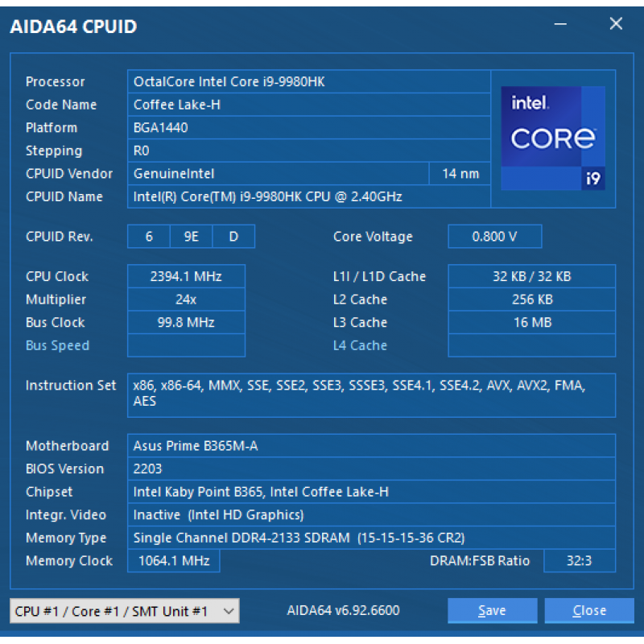Click the Core Voltage value 0.800 V

pyautogui.click(x=495, y=237)
